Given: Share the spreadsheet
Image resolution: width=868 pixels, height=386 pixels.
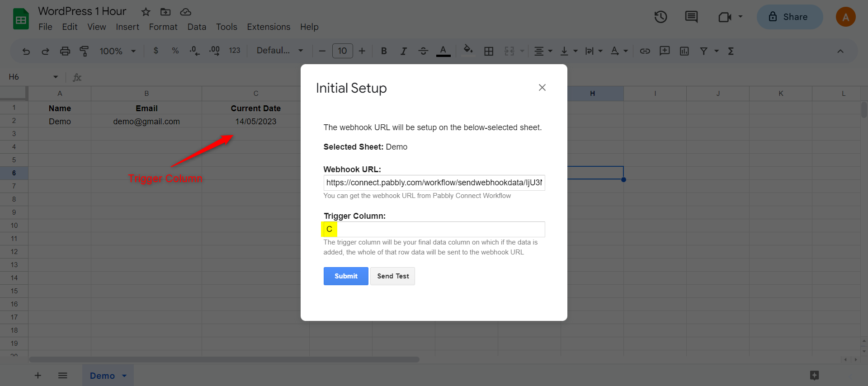Looking at the screenshot, I should [x=790, y=17].
